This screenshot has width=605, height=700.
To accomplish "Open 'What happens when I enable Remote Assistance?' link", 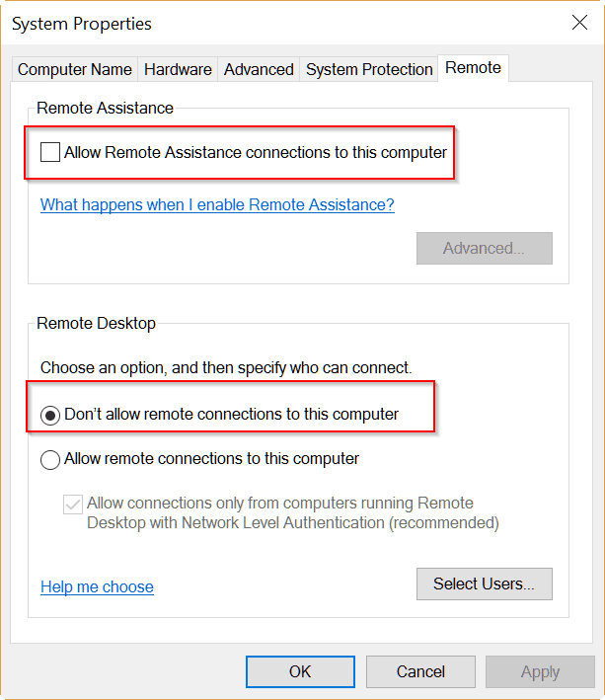I will (217, 205).
